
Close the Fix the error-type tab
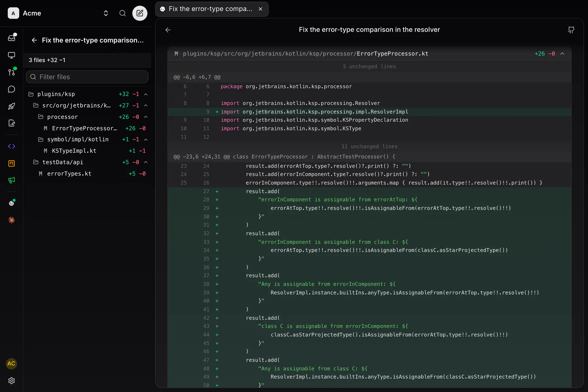[260, 9]
